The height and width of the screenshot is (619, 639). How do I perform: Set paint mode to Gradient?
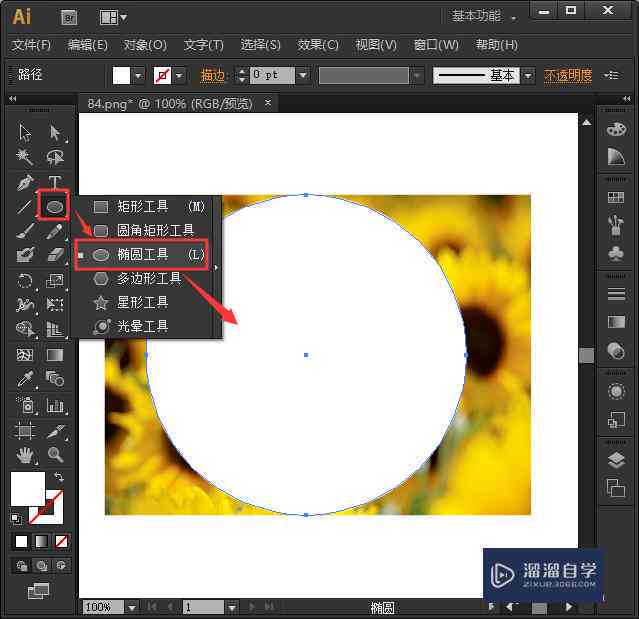click(41, 541)
